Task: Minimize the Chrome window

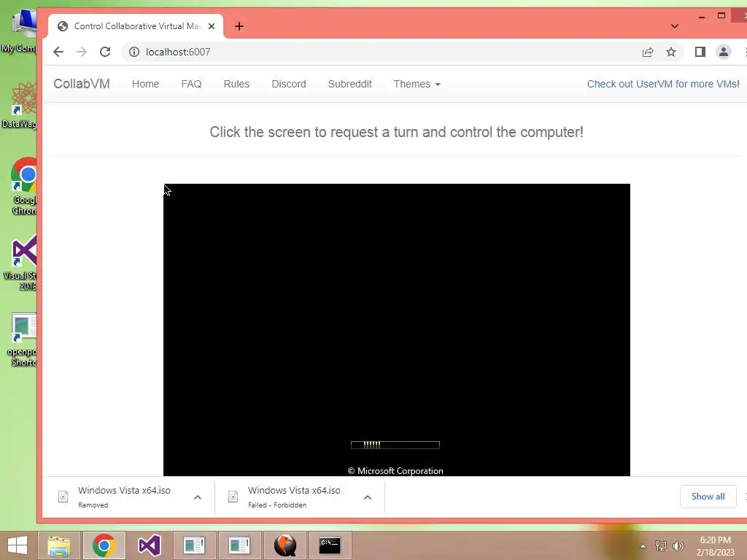Action: [701, 16]
